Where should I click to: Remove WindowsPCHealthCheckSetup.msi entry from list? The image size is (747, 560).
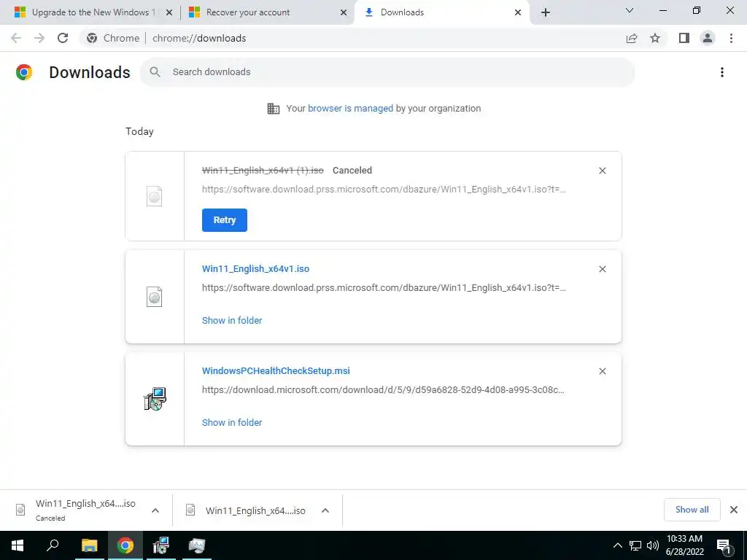pyautogui.click(x=602, y=371)
